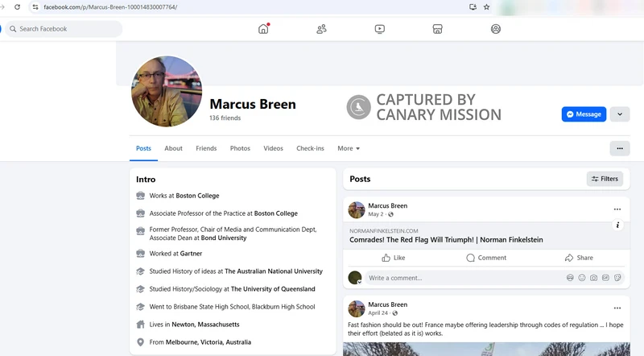Reload the page with browser refresh icon

click(x=17, y=7)
